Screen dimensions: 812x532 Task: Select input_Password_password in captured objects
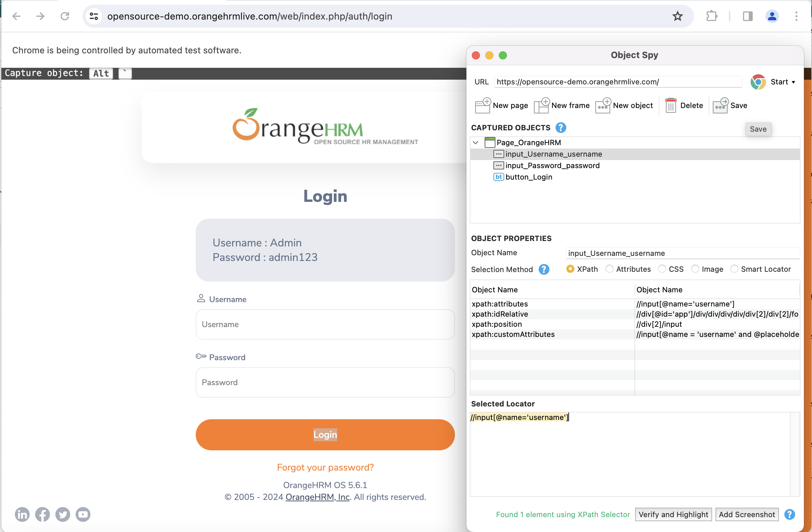[635, 165]
